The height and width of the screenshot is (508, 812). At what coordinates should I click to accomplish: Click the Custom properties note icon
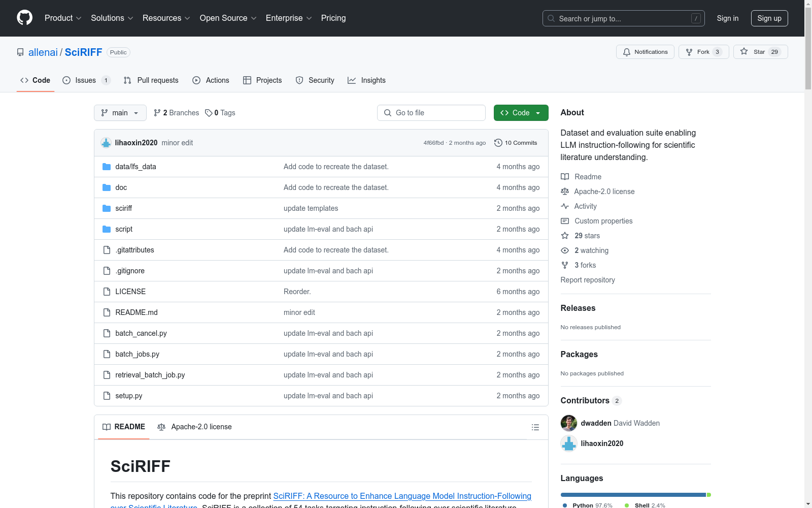[x=565, y=221]
